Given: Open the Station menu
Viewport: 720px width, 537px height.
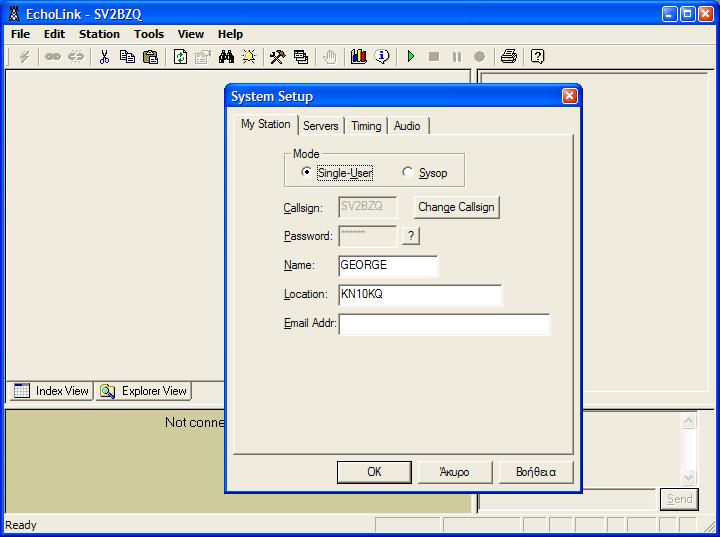Looking at the screenshot, I should point(99,34).
